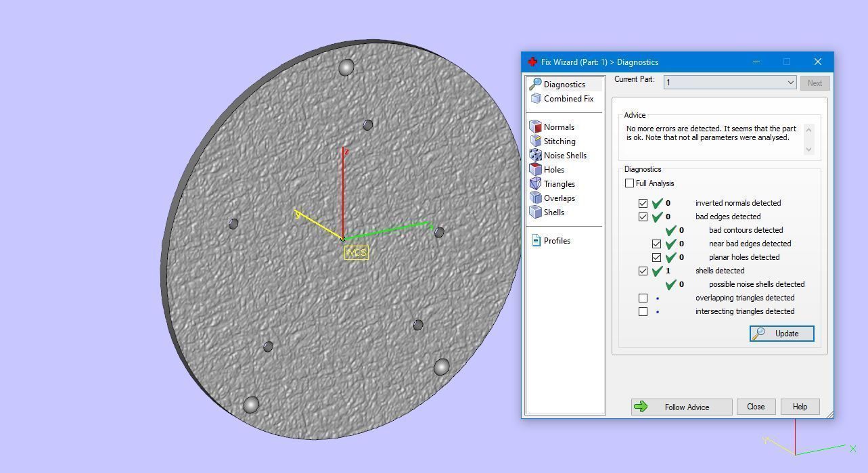Viewport: 868px width, 473px height.
Task: Select the Triangles page label
Action: (559, 184)
